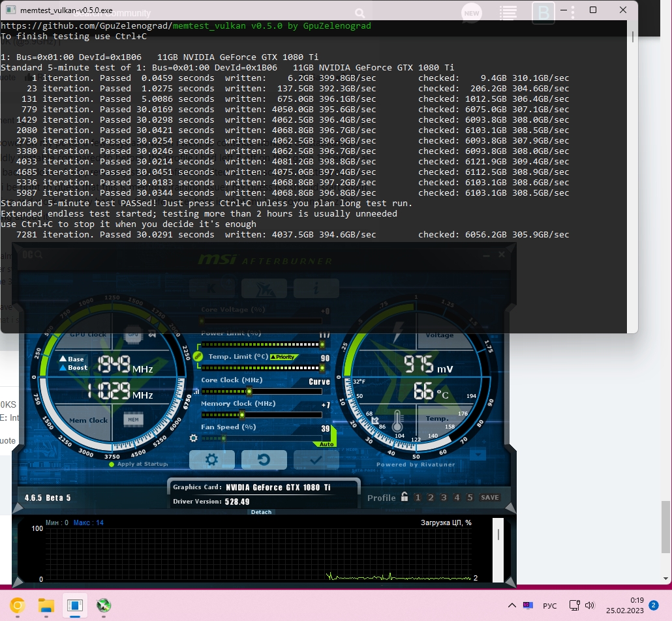
Task: Click the console vertical scrollbar thumb
Action: (633, 37)
